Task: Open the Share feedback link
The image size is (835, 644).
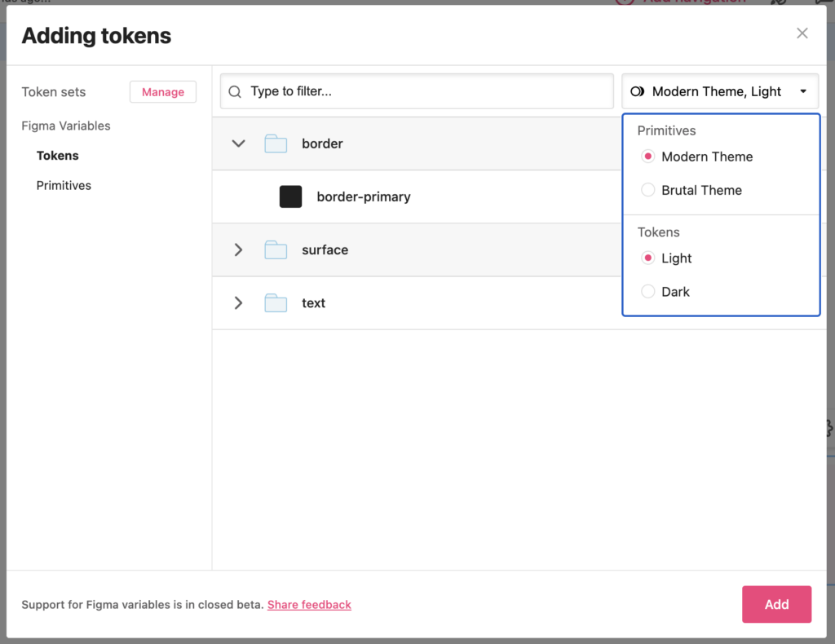Action: pyautogui.click(x=309, y=605)
